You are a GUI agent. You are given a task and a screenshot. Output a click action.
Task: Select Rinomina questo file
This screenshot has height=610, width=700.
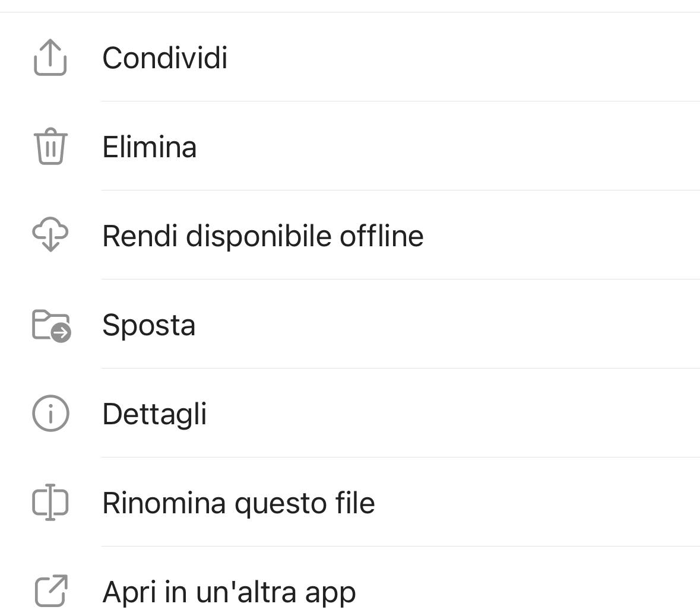coord(239,503)
